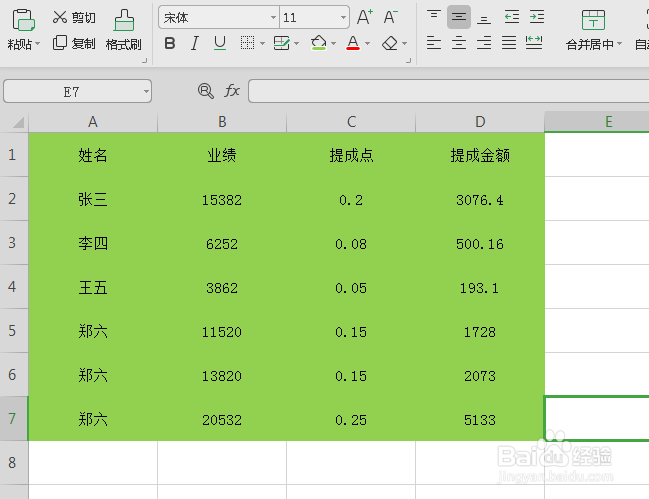Viewport: 649px width, 499px height.
Task: Click the Name Box showing E7
Action: click(77, 91)
